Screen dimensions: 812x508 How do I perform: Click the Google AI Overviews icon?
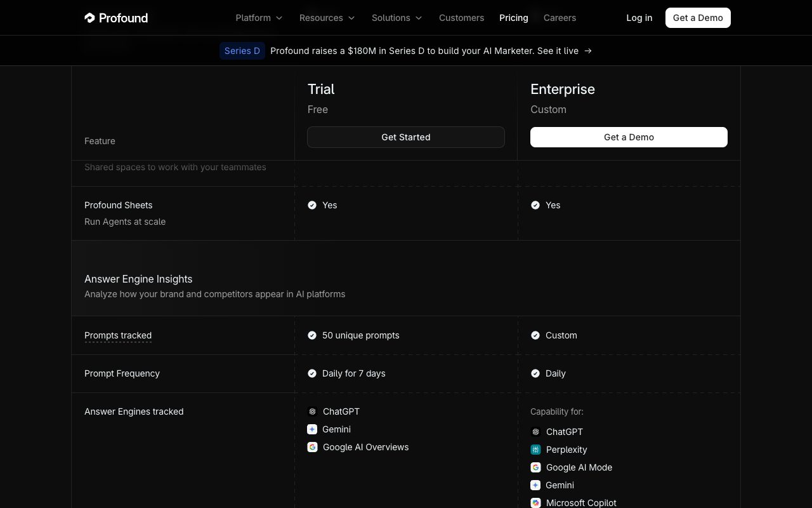tap(312, 447)
